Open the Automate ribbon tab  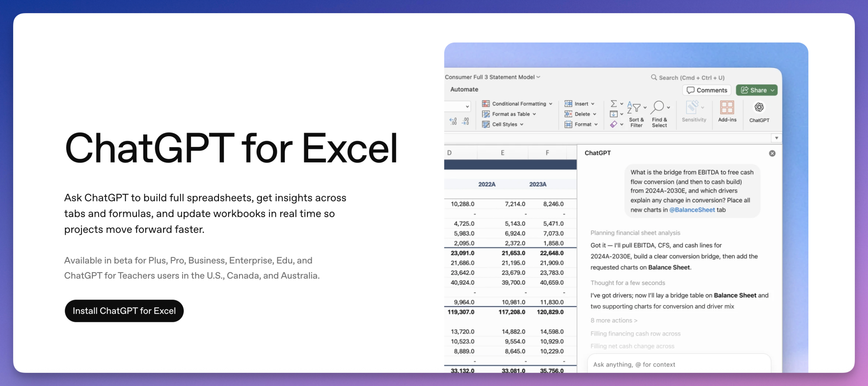point(464,90)
